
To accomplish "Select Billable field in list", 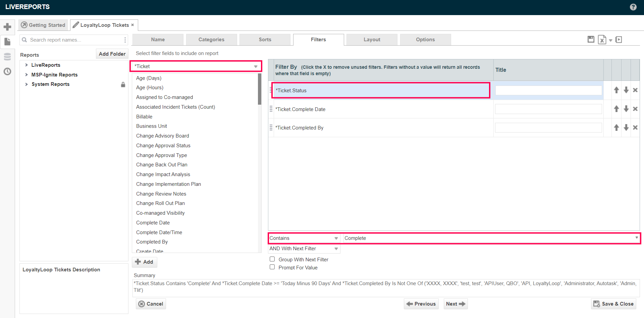I will pos(144,117).
